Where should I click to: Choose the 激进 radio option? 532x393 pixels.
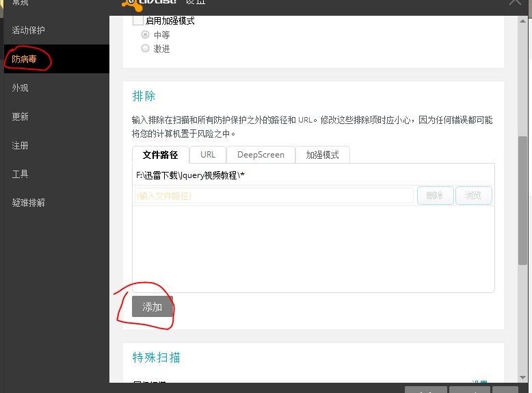(x=145, y=49)
